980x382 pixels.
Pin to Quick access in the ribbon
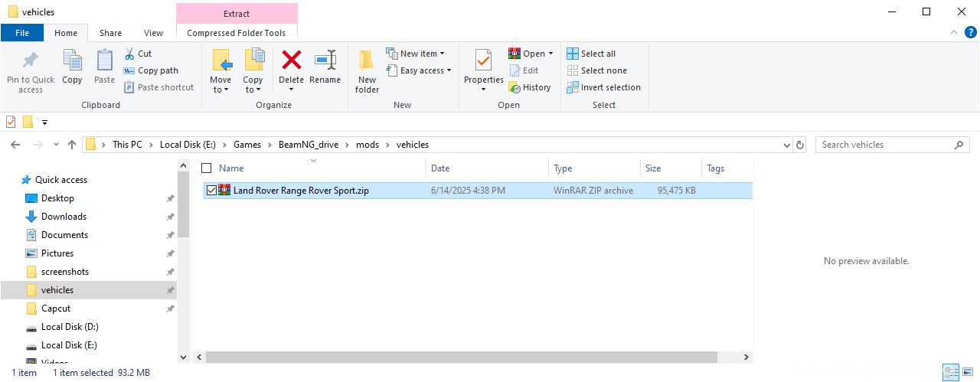[31, 71]
